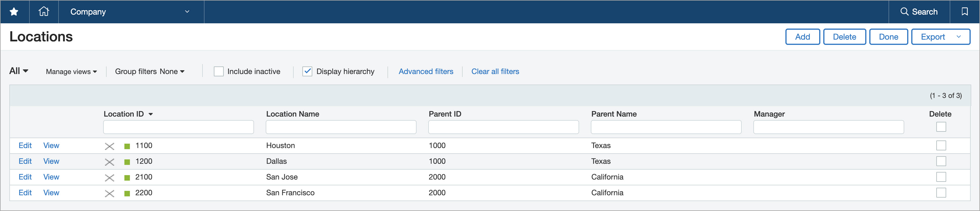This screenshot has height=211, width=980.
Task: Click green status square for 2200
Action: click(127, 194)
